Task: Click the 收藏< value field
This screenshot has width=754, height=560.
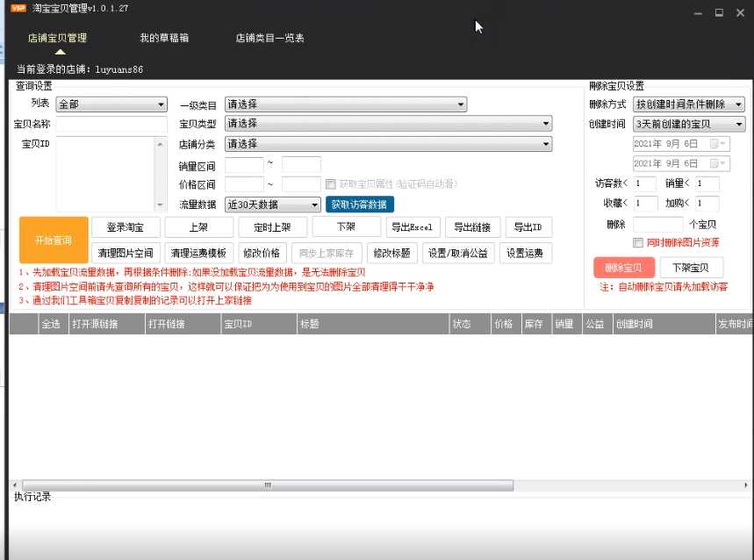Action: click(x=645, y=204)
